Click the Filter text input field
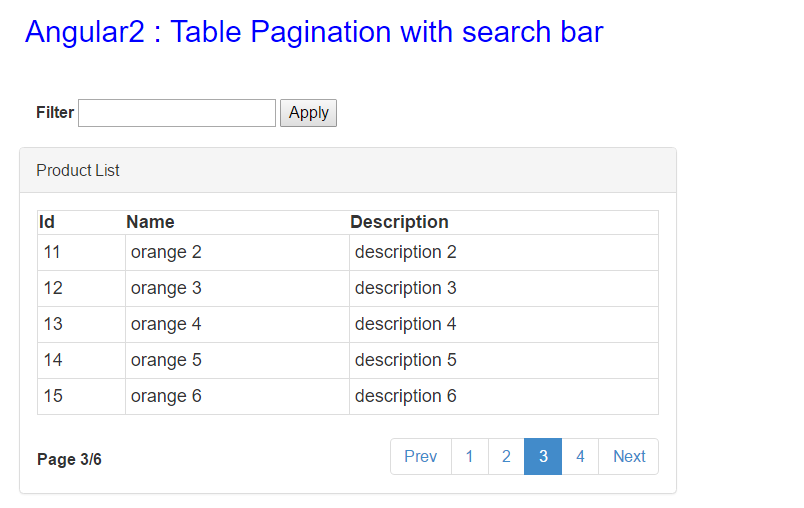The image size is (804, 508). (177, 113)
